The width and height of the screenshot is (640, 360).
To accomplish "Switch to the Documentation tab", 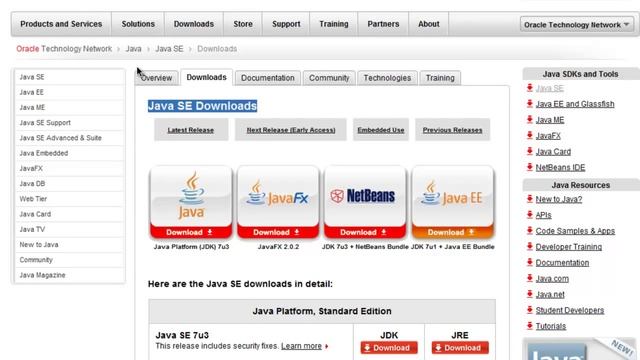I will coord(267,78).
